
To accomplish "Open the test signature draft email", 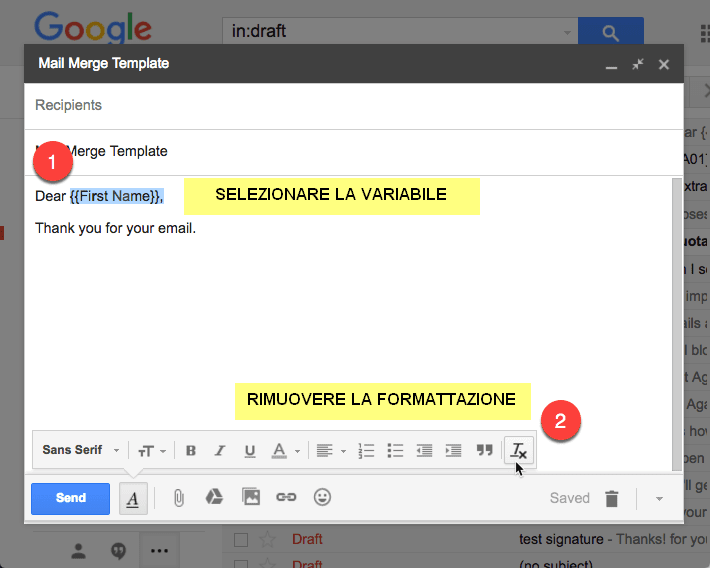I will point(466,539).
